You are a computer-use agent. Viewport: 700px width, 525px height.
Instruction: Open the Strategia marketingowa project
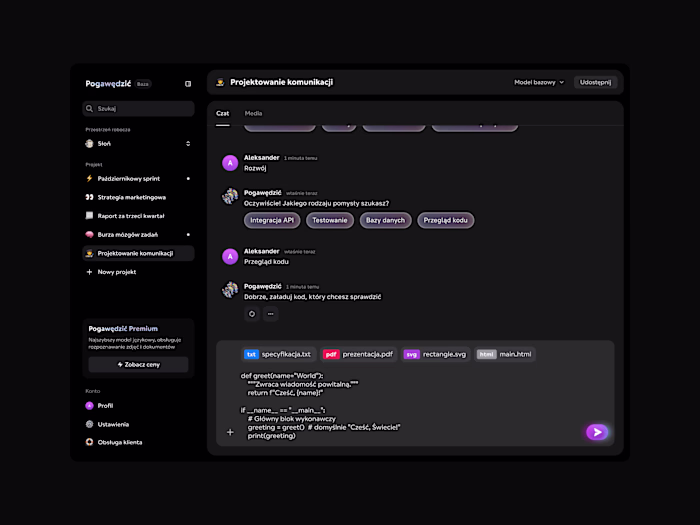click(x=138, y=197)
